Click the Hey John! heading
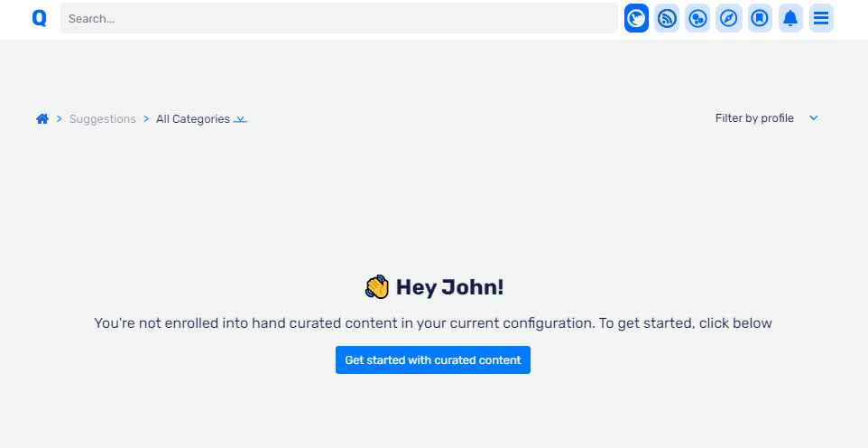This screenshot has height=448, width=868. click(449, 288)
